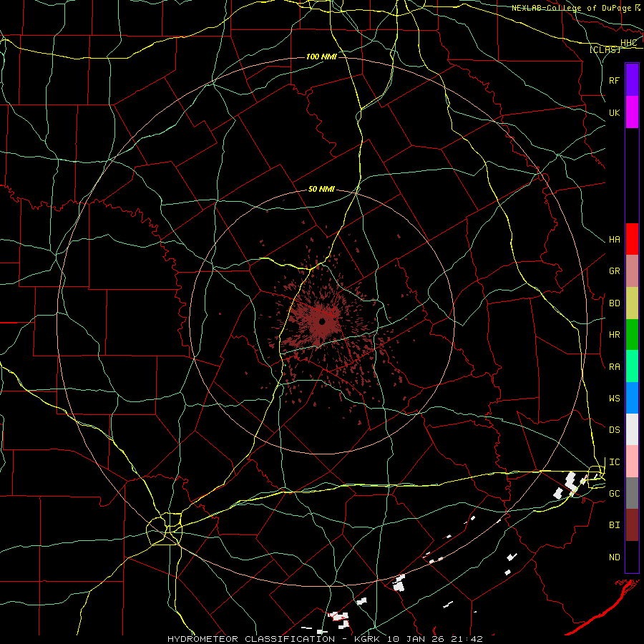Click the light pink IC legend swatch
The height and width of the screenshot is (644, 644).
tap(632, 462)
